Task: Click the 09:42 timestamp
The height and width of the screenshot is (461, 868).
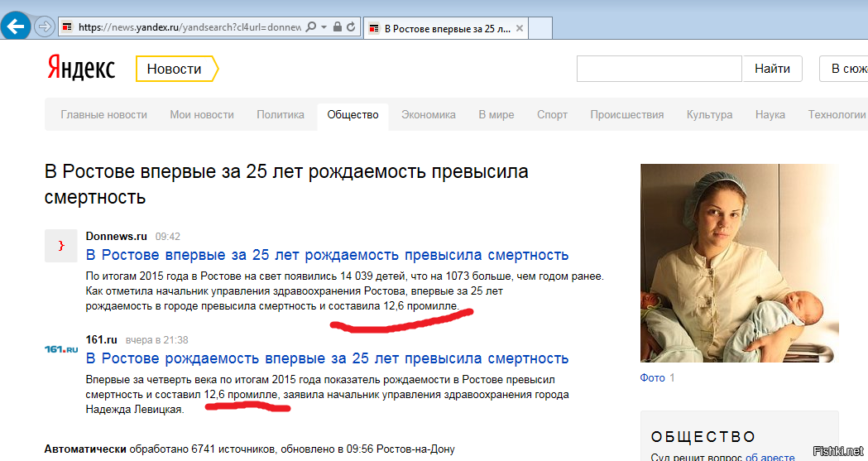Action: click(168, 237)
